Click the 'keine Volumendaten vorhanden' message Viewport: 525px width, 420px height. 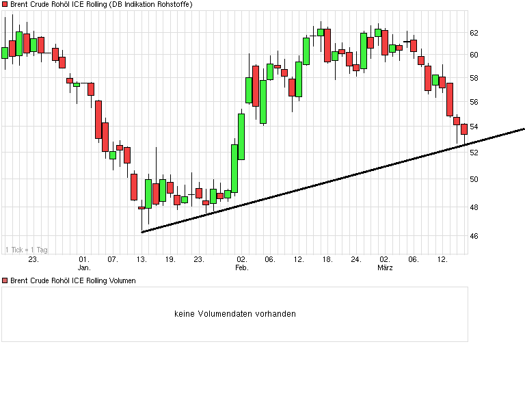[x=235, y=314]
